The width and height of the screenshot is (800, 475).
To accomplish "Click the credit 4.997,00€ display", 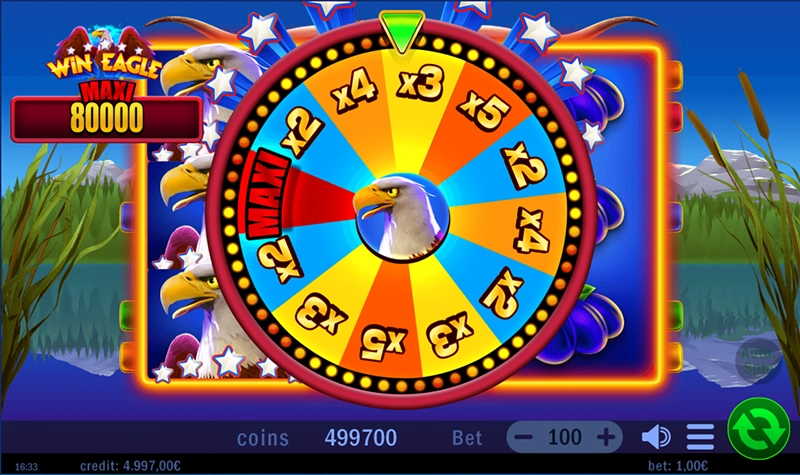I will [130, 466].
